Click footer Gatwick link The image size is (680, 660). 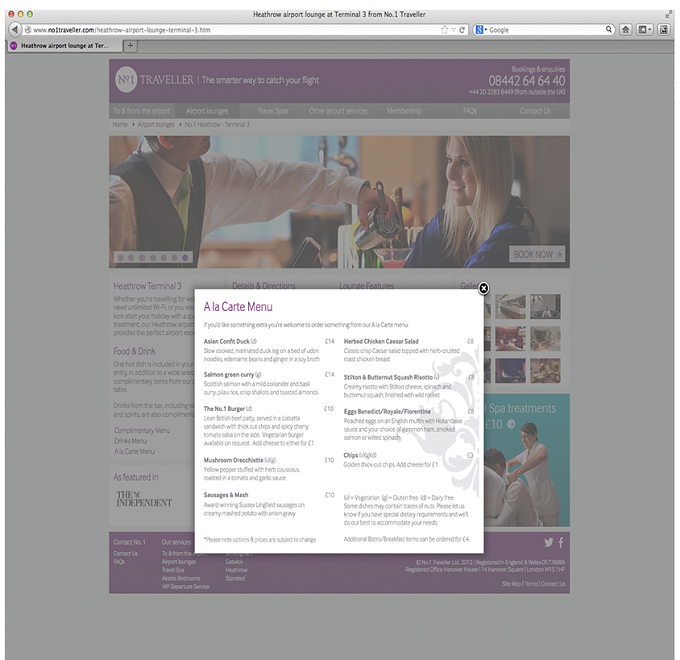pos(234,562)
